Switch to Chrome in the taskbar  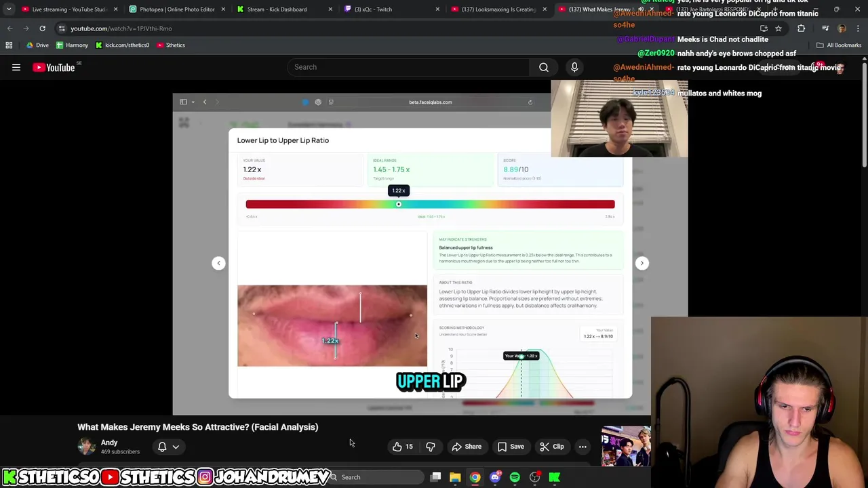tap(475, 477)
